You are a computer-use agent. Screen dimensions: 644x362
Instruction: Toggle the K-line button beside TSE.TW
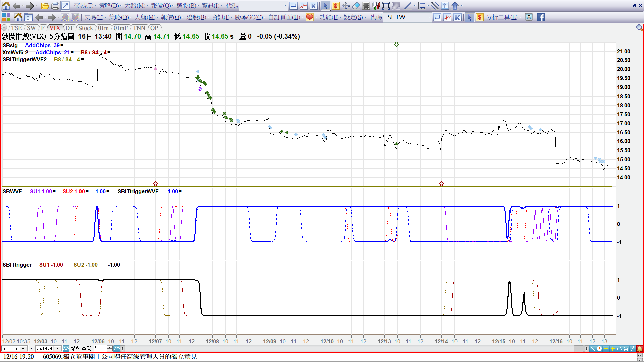pos(458,17)
